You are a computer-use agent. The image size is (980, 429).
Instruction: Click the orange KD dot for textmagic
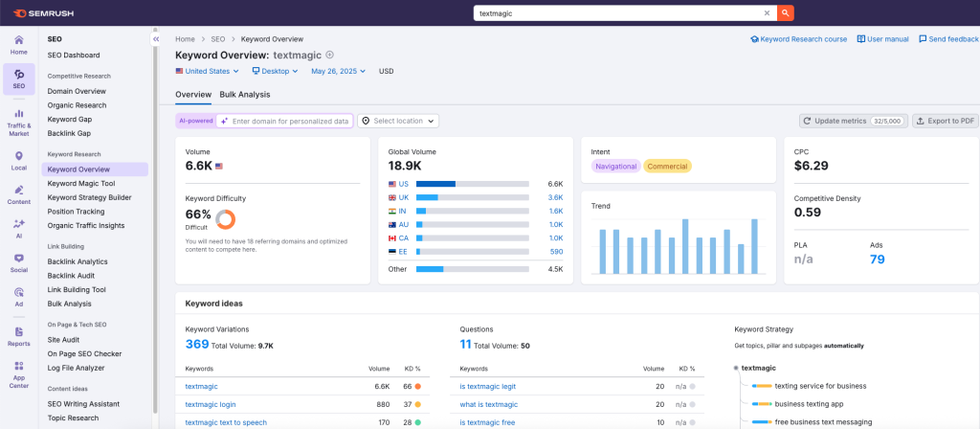[417, 387]
